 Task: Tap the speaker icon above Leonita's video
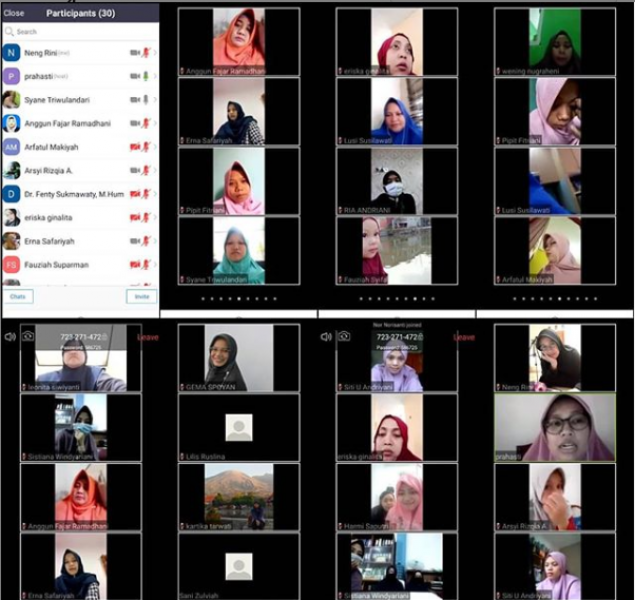pos(10,337)
